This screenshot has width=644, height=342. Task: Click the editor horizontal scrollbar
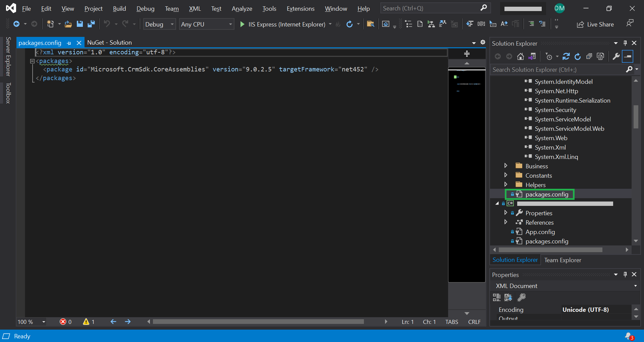pyautogui.click(x=258, y=322)
